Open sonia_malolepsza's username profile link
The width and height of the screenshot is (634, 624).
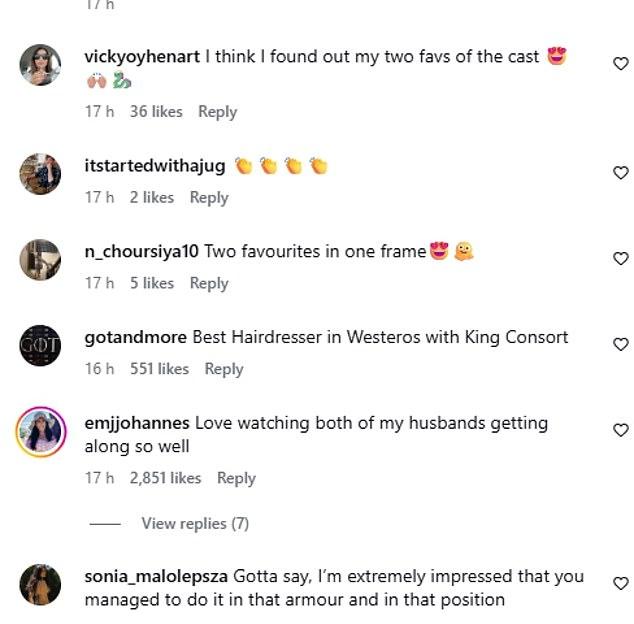click(x=156, y=576)
